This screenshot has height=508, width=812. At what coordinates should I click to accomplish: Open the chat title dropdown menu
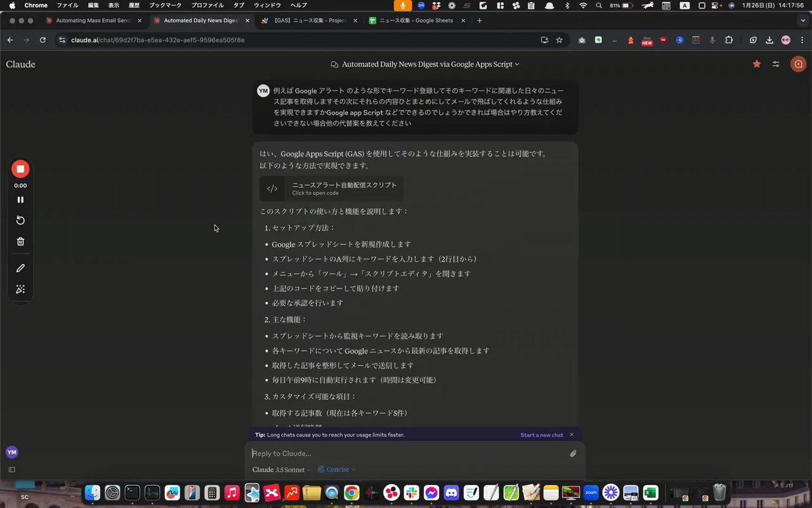pos(425,64)
